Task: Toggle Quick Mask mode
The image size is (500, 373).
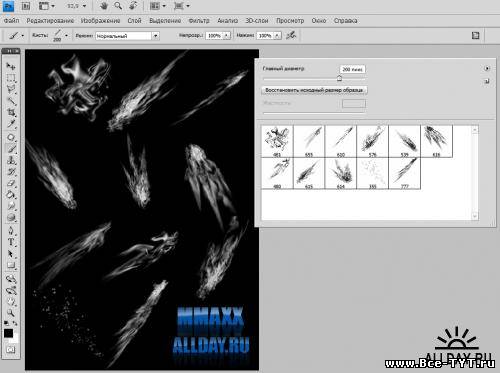Action: click(11, 350)
